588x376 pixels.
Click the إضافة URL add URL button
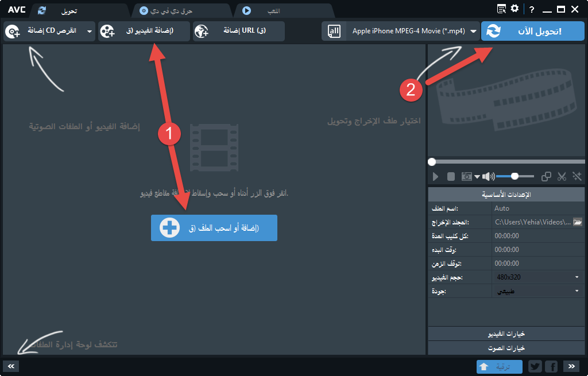coord(239,31)
